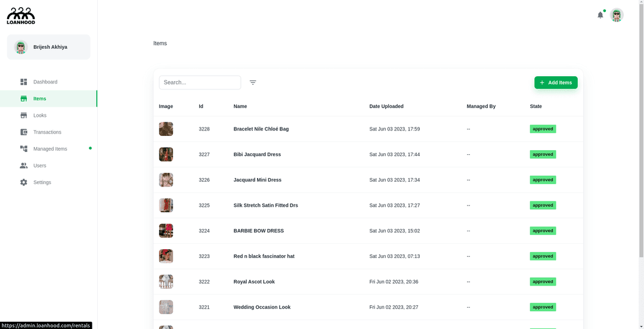The height and width of the screenshot is (329, 644).
Task: Click the Date Uploaded column header
Action: 386,106
